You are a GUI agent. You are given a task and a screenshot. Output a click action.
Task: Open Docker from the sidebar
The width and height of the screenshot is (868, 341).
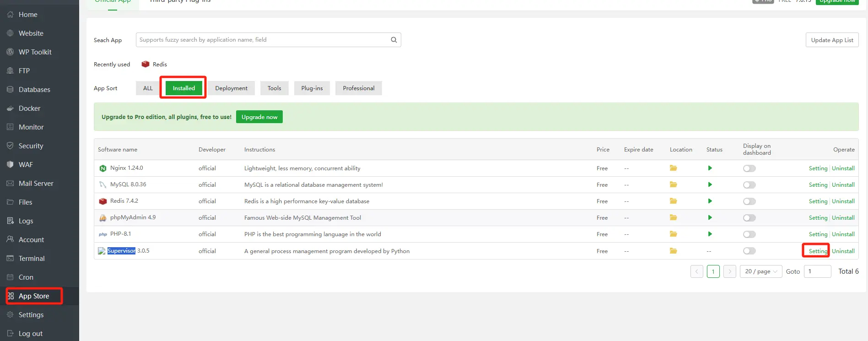(x=29, y=108)
